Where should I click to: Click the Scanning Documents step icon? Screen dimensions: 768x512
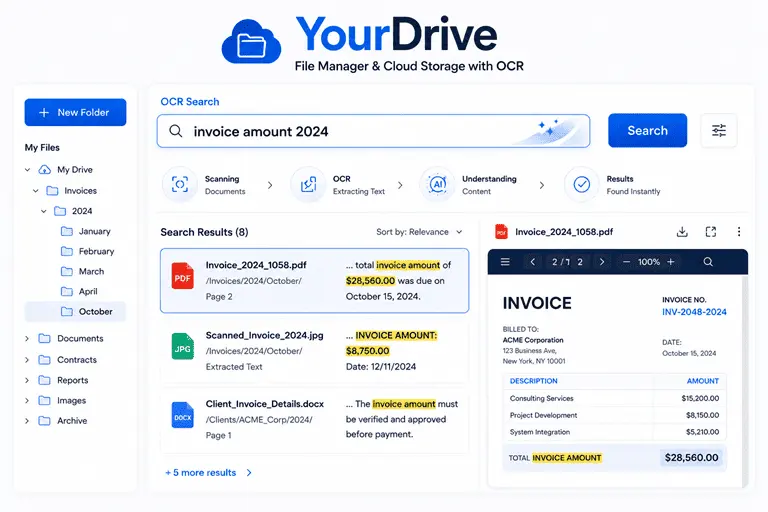tap(180, 185)
